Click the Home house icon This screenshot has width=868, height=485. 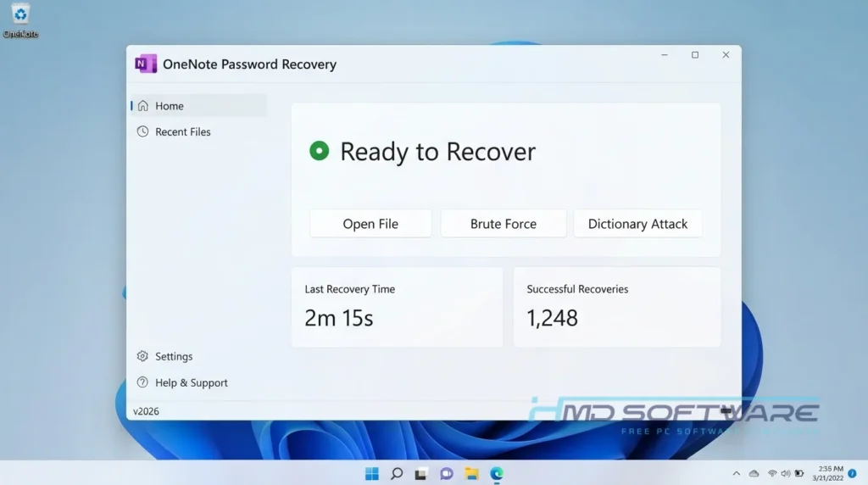tap(142, 105)
